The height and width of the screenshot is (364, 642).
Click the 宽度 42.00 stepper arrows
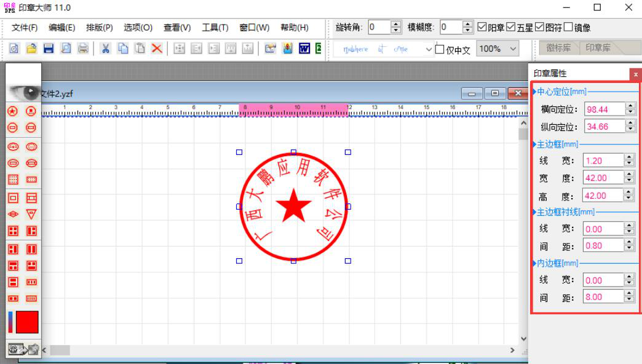click(629, 177)
